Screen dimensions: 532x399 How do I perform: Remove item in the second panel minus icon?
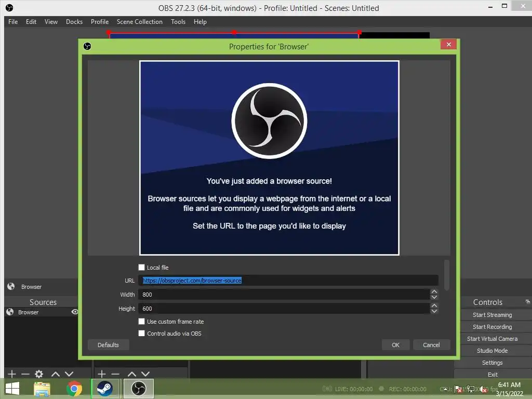click(x=115, y=374)
